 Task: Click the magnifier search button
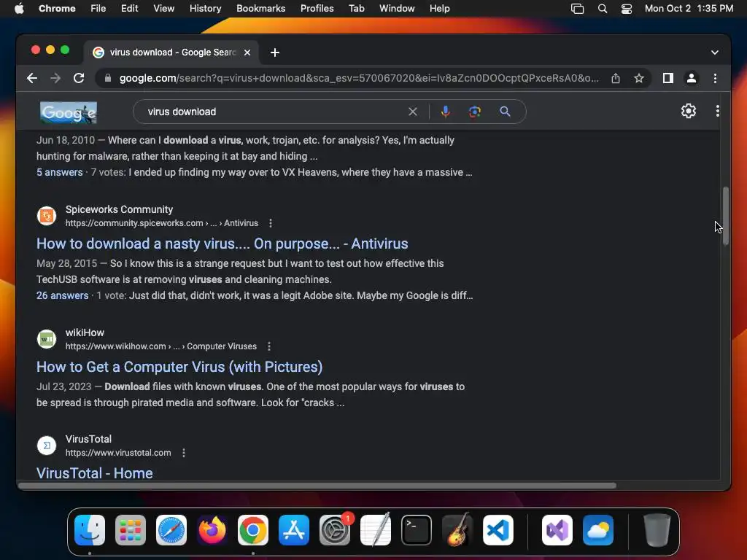pyautogui.click(x=505, y=112)
